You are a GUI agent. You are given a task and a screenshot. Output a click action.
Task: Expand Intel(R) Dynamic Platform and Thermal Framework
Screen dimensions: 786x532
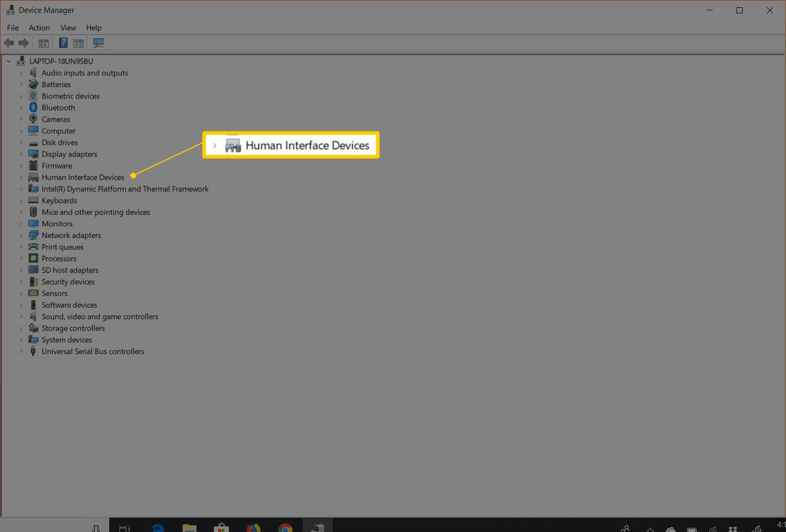(21, 189)
